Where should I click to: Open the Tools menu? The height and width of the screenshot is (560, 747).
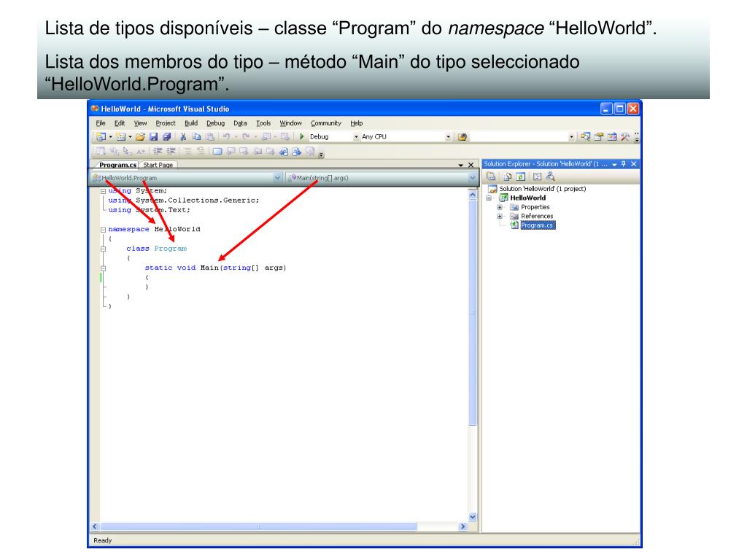click(x=263, y=123)
